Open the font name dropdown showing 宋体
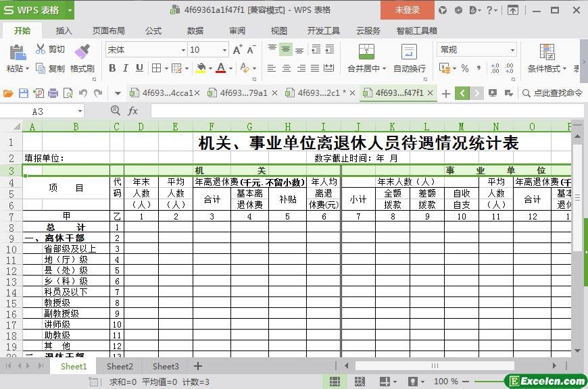Screen dimensions: 588x389 coord(182,50)
